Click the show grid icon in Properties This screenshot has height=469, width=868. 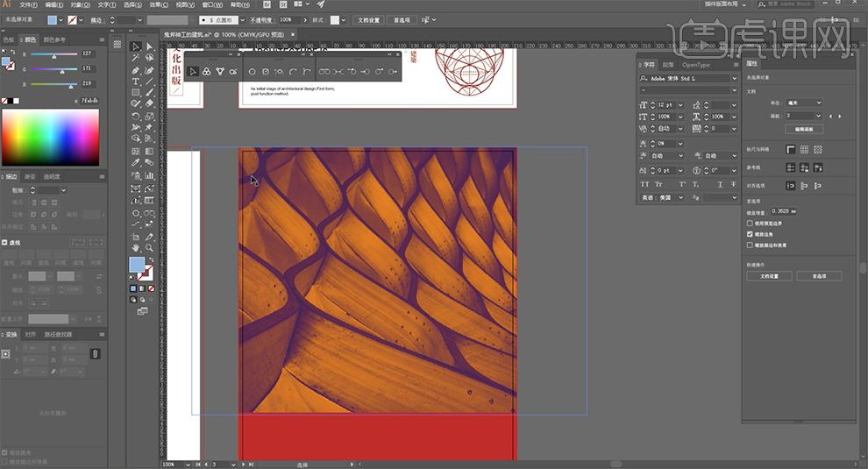click(803, 149)
